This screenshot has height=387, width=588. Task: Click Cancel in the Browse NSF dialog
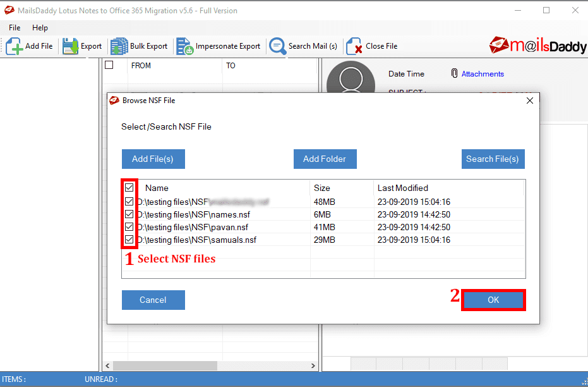coord(153,300)
